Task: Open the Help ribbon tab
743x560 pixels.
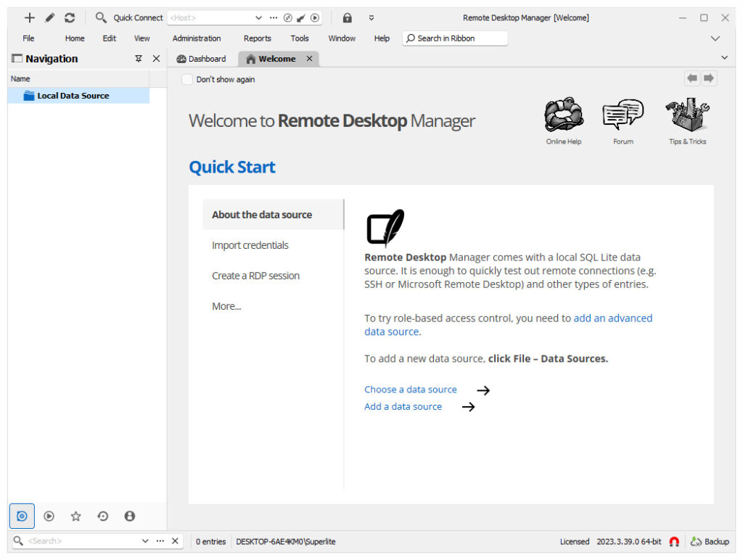Action: [x=382, y=38]
